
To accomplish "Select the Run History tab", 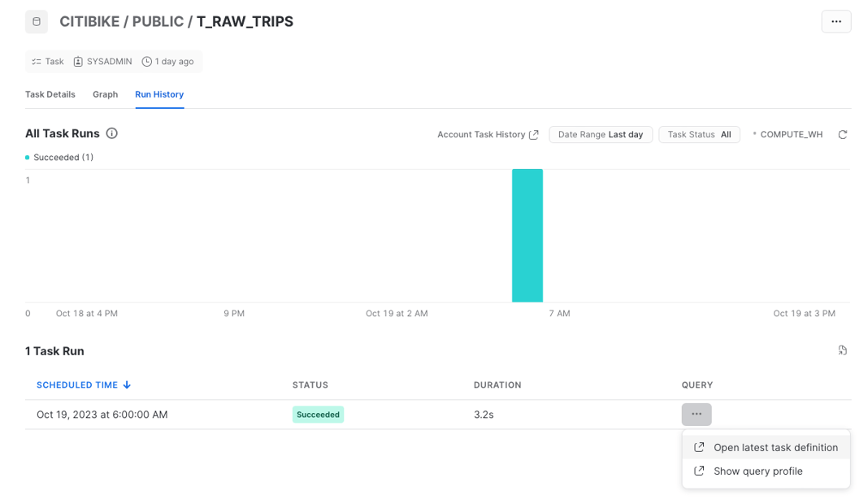I will pyautogui.click(x=159, y=94).
